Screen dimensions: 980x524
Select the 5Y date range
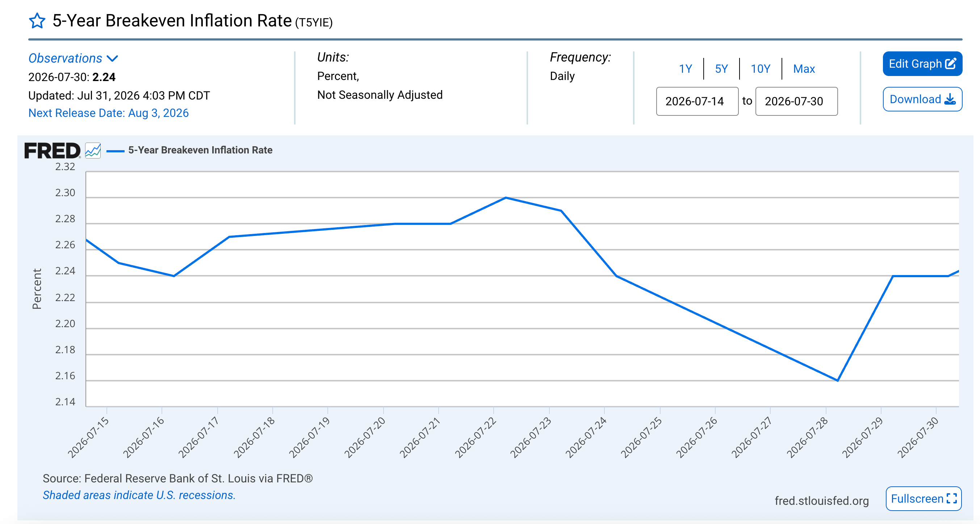(721, 69)
